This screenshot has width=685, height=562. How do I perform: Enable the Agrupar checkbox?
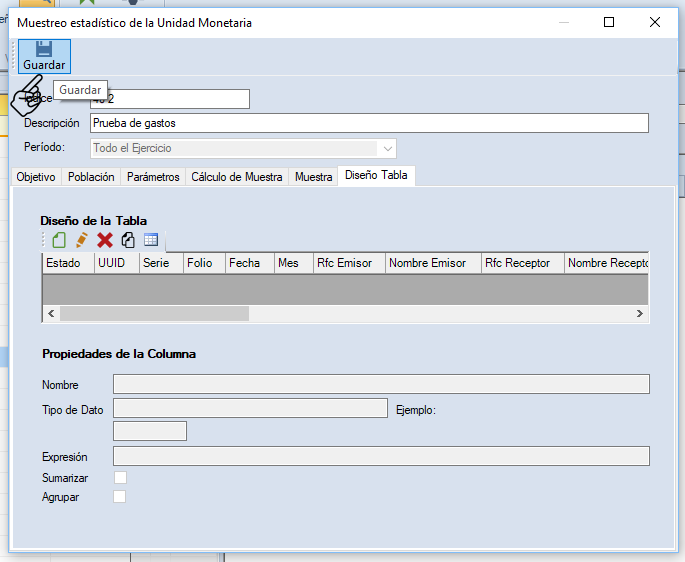tap(120, 497)
